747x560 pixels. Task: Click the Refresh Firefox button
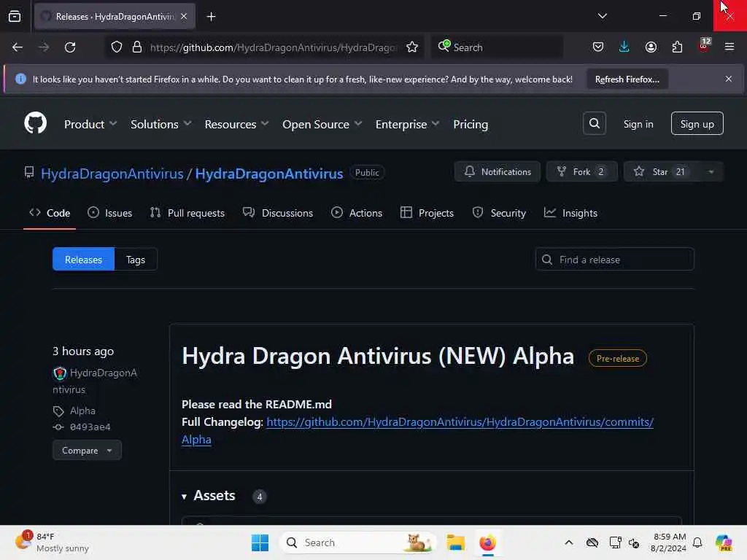627,79
